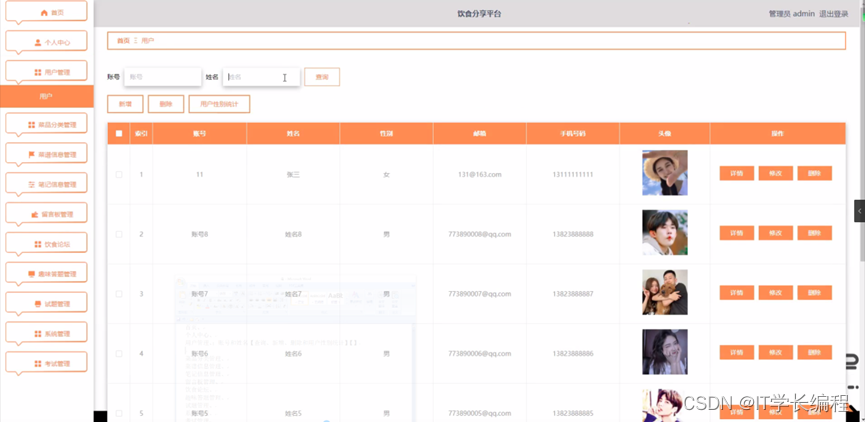Click the phone number 13823888887

click(x=573, y=294)
